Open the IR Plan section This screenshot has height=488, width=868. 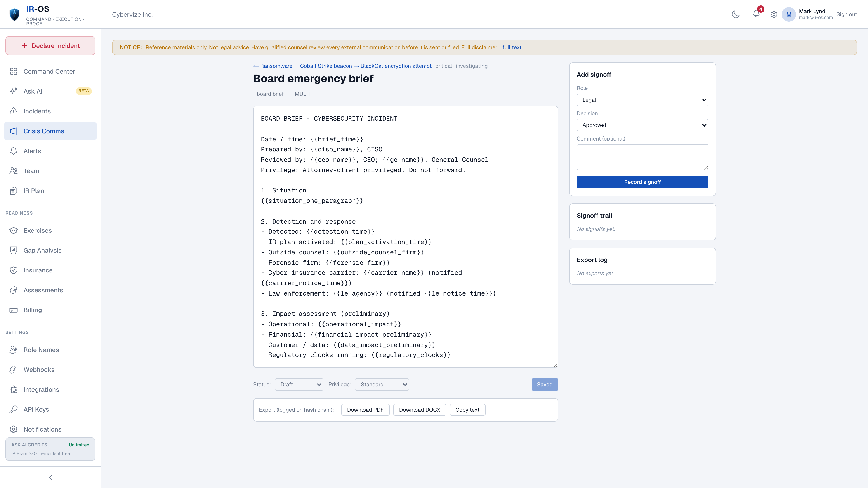click(x=50, y=191)
